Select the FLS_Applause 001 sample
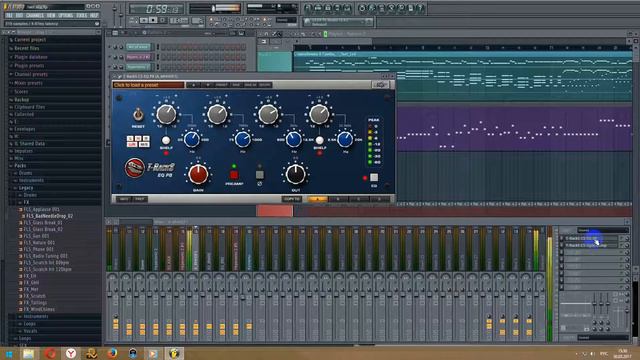 tap(40, 209)
